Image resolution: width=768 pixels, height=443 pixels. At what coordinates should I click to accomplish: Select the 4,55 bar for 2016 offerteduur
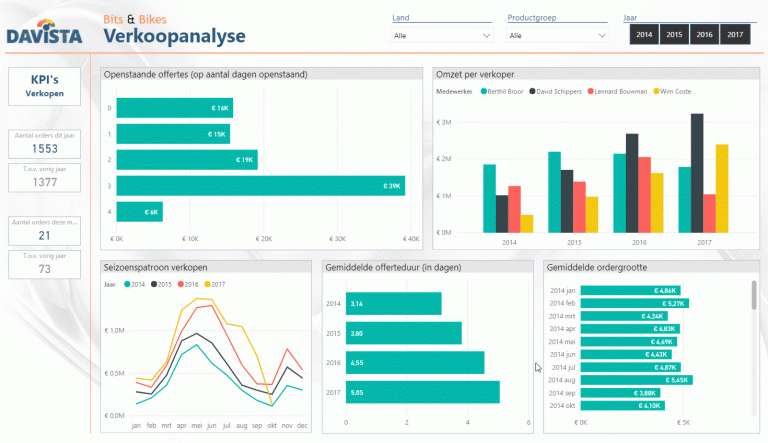click(415, 363)
